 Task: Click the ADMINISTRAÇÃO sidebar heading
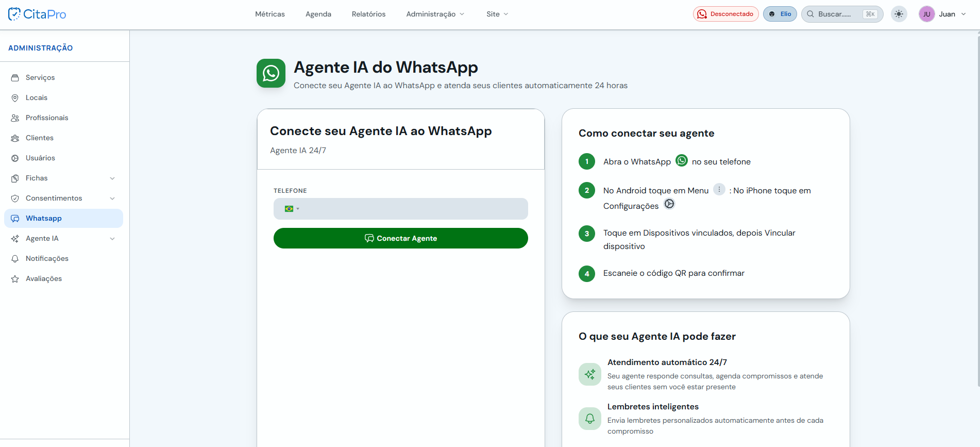tap(41, 48)
